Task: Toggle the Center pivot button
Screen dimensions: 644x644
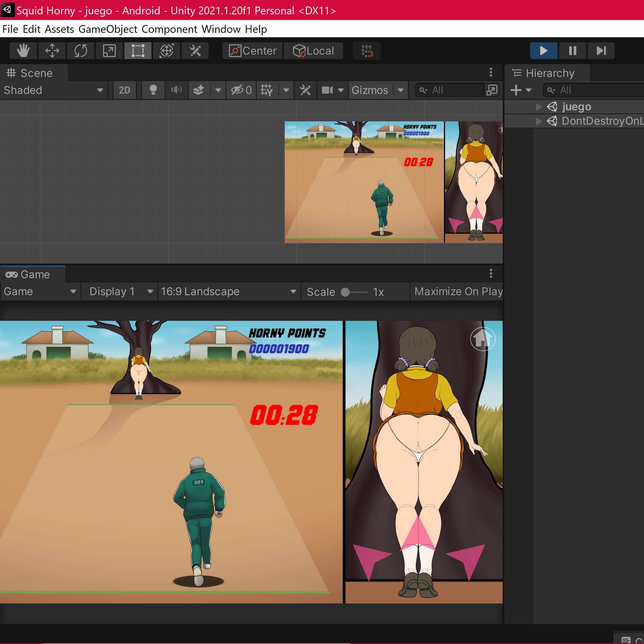Action: coord(253,51)
